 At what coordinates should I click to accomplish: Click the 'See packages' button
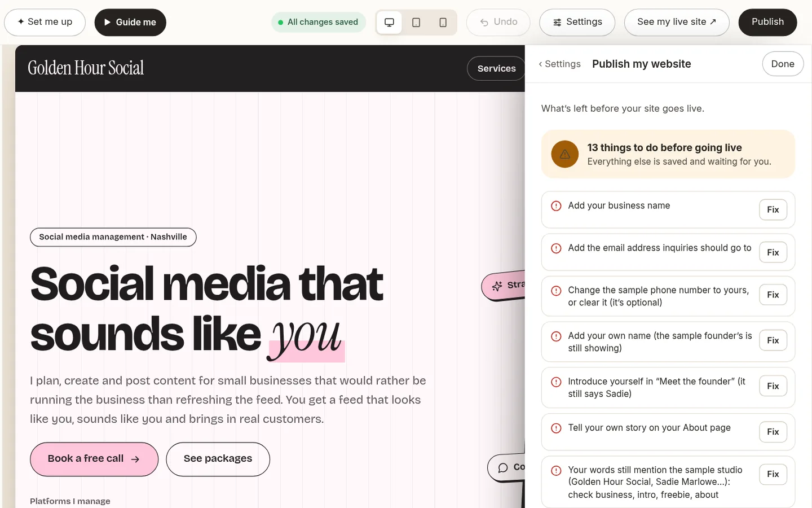(218, 459)
